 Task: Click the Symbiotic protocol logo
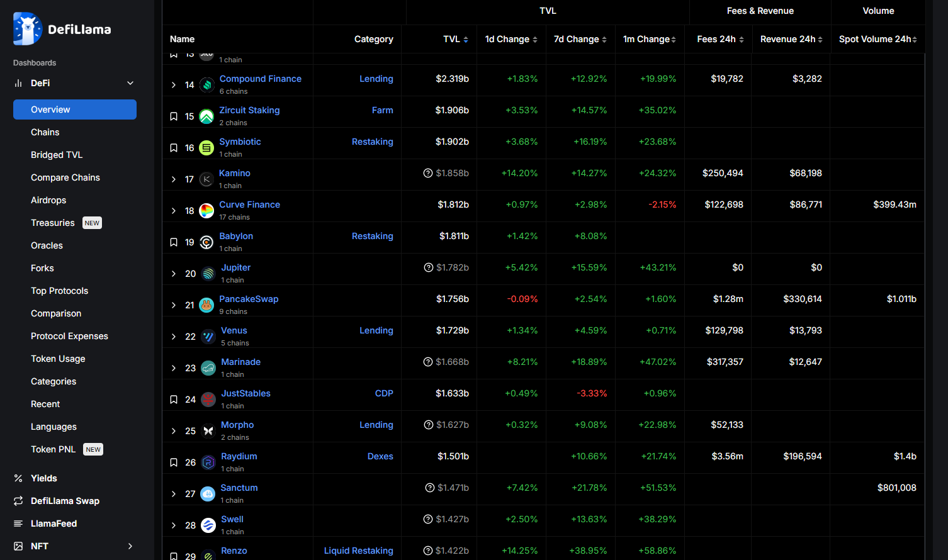[x=206, y=148]
